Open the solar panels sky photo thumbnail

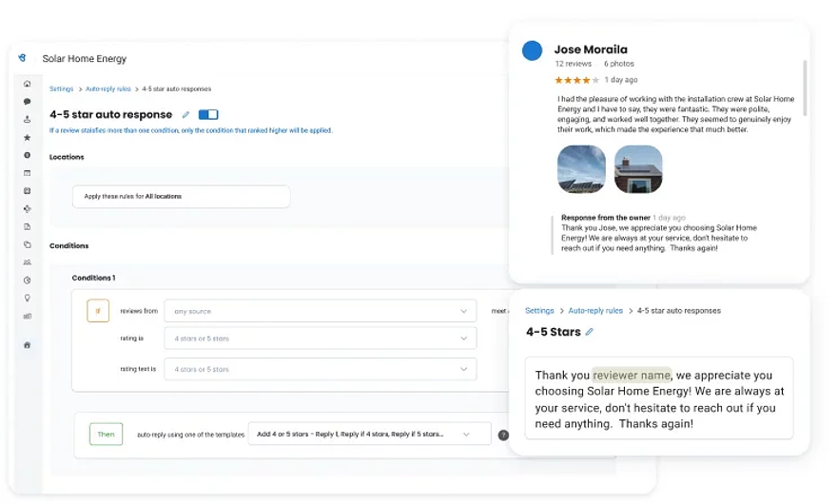coord(581,169)
